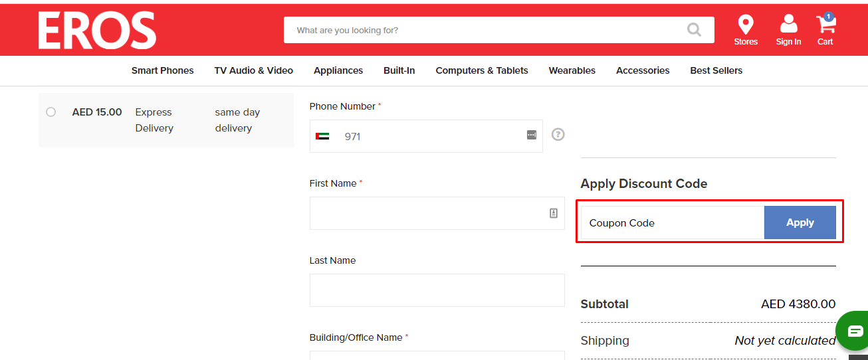This screenshot has height=360, width=868.
Task: Click the search magnifier icon
Action: (694, 30)
